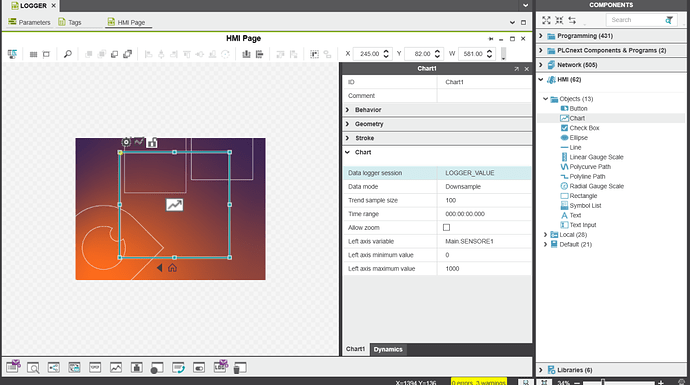Expand the Default (21) folder

546,244
